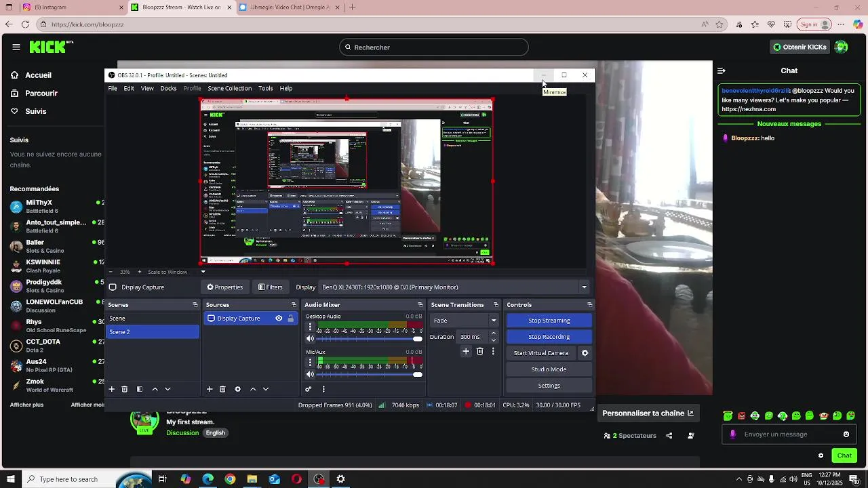Viewport: 868px width, 488px height.
Task: Click Stop Streaming
Action: point(549,321)
